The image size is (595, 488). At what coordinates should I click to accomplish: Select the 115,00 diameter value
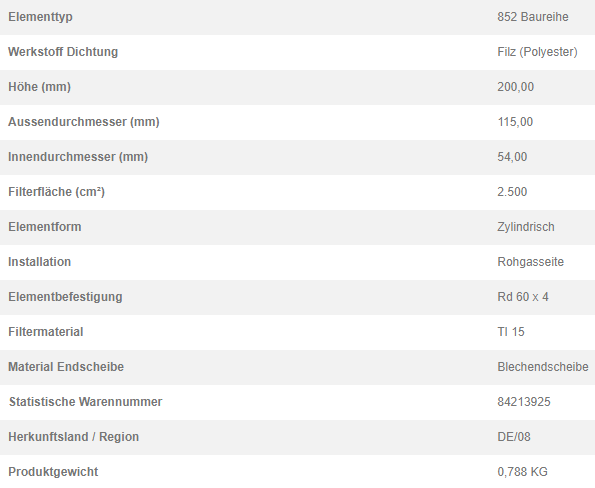click(x=515, y=122)
